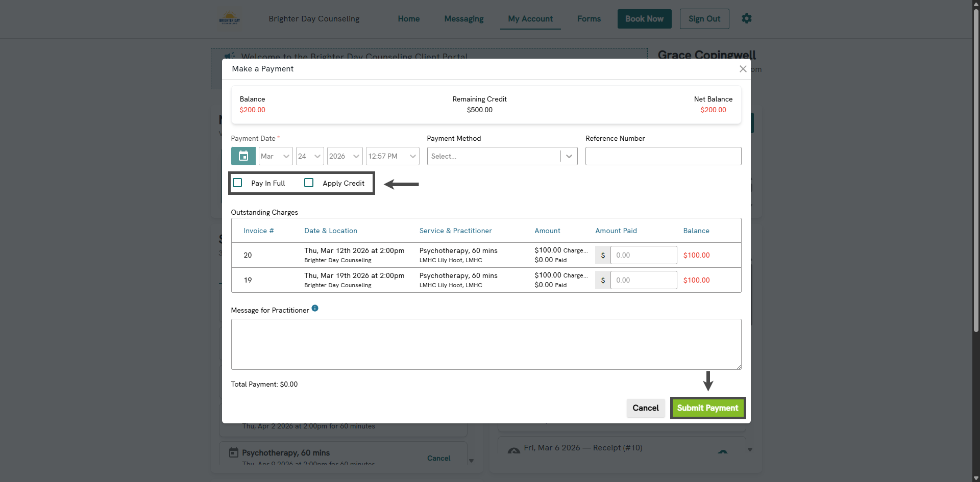The height and width of the screenshot is (482, 980).
Task: Expand the day dropdown showing 24
Action: (309, 156)
